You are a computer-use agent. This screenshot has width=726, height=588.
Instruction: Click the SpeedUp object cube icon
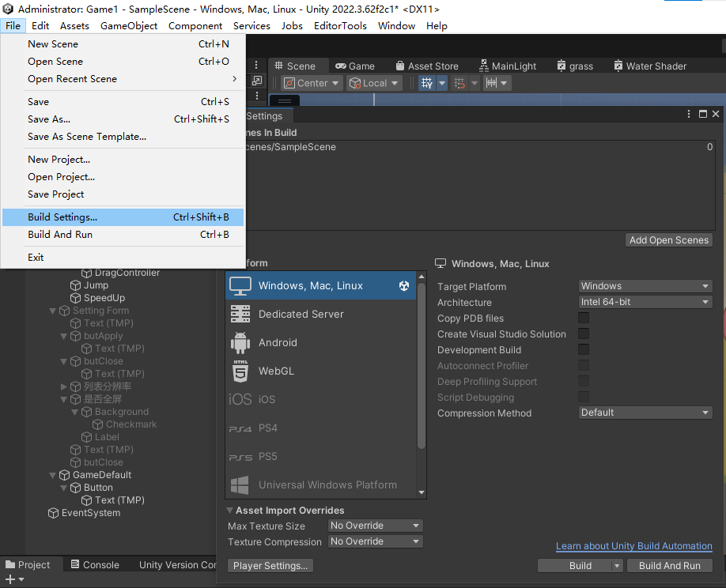click(75, 298)
